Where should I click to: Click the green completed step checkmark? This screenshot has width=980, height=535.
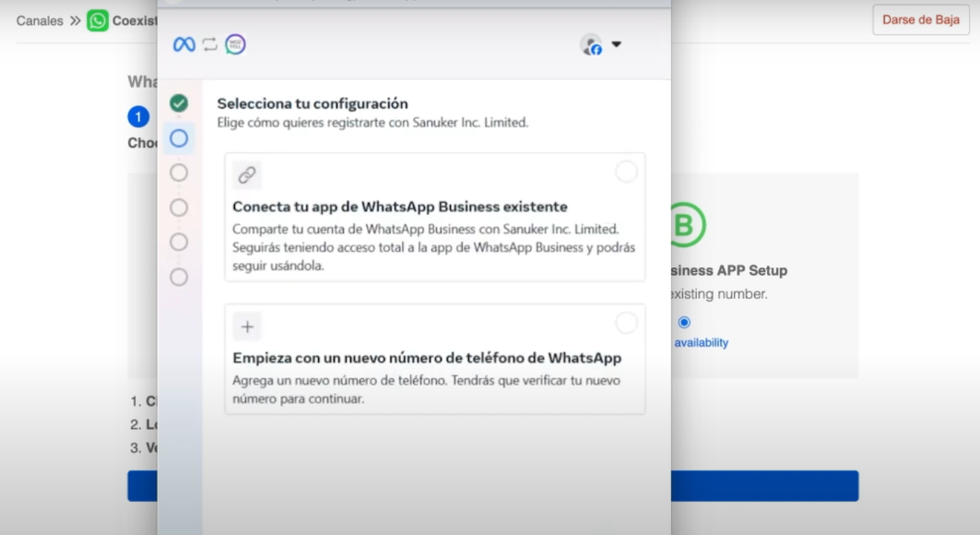point(179,103)
